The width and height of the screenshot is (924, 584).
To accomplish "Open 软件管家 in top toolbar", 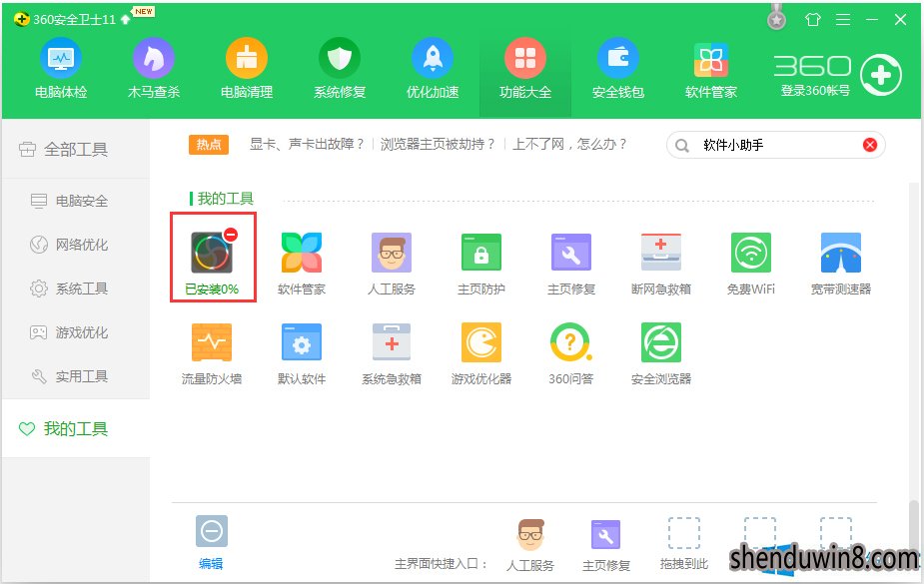I will (x=710, y=69).
